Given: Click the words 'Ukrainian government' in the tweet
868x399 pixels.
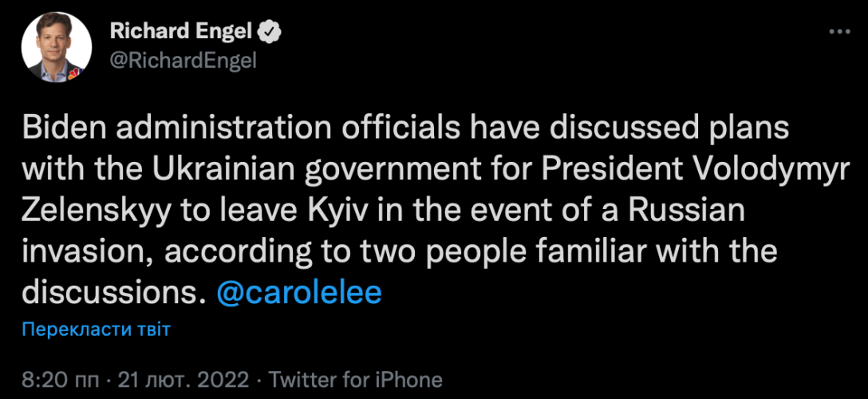Looking at the screenshot, I should (274, 171).
